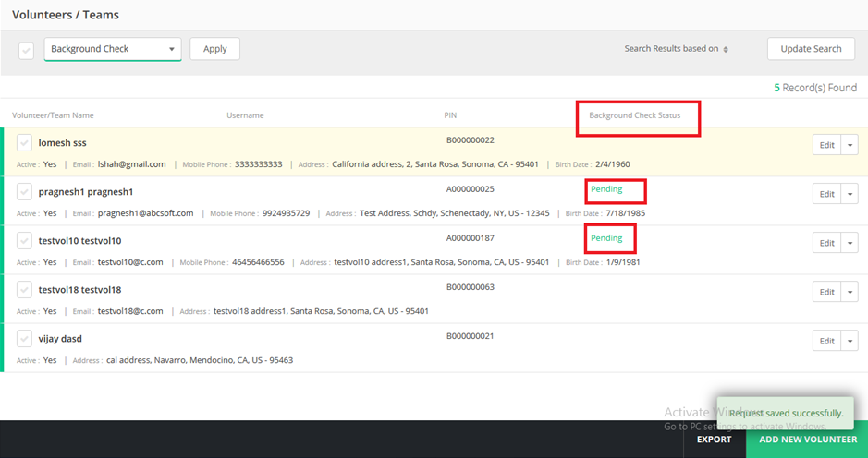This screenshot has height=458, width=868.
Task: Edit the testvol10 testvol10 record
Action: pyautogui.click(x=826, y=243)
